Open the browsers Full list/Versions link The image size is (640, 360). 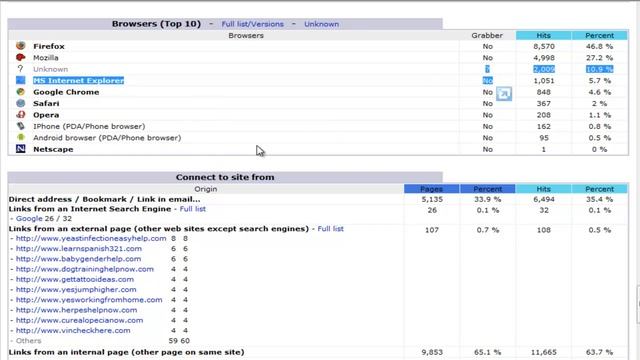[x=252, y=24]
